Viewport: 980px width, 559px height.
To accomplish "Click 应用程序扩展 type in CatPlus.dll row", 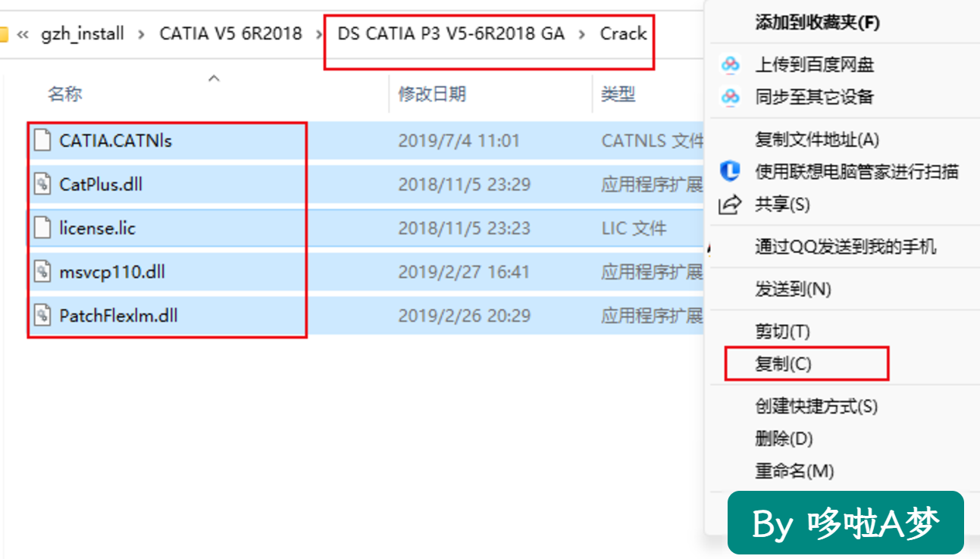I will click(x=653, y=184).
